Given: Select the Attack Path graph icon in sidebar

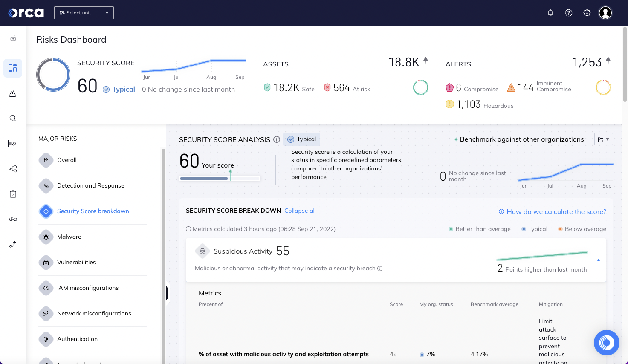Looking at the screenshot, I should [x=13, y=169].
